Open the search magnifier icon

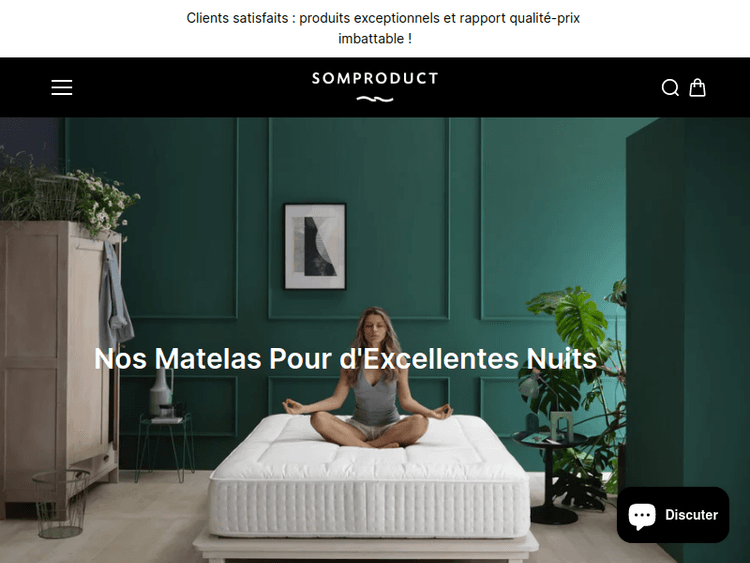[x=670, y=88]
